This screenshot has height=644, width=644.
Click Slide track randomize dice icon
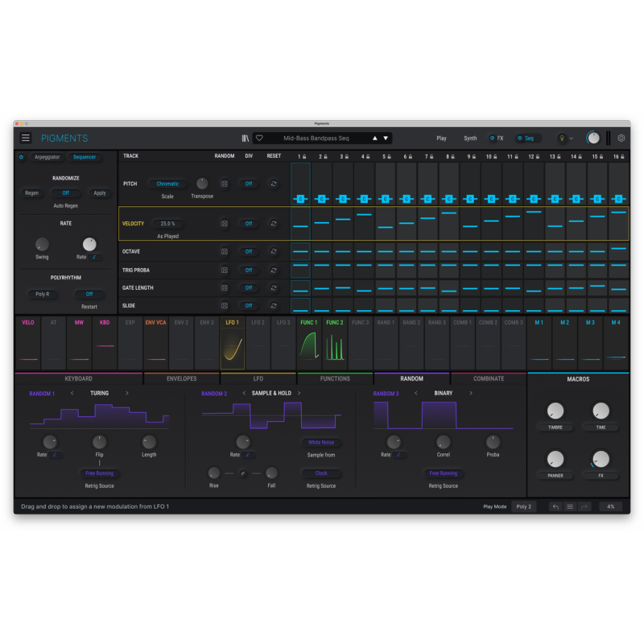point(225,306)
